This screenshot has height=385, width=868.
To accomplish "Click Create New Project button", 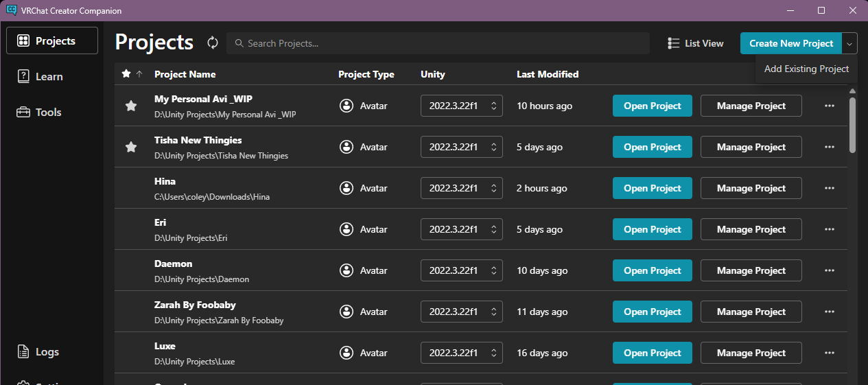I will pos(791,43).
